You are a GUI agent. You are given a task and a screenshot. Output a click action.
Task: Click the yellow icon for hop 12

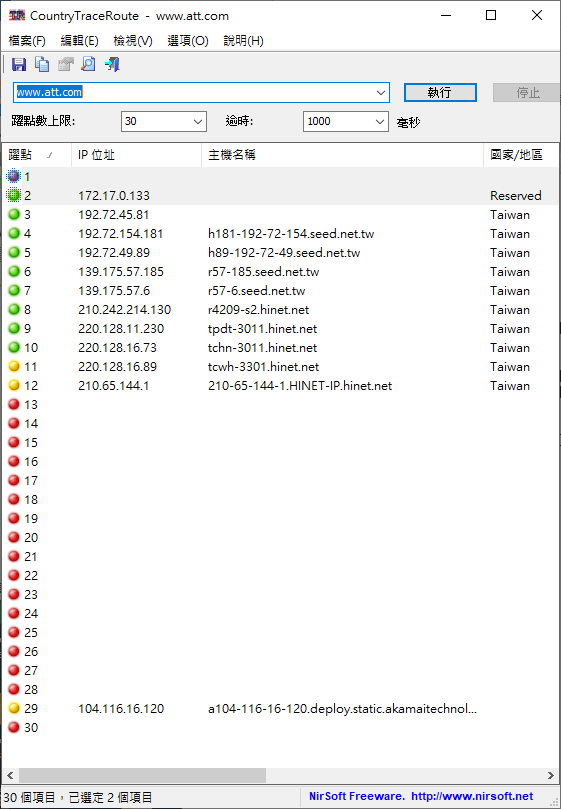[x=14, y=385]
